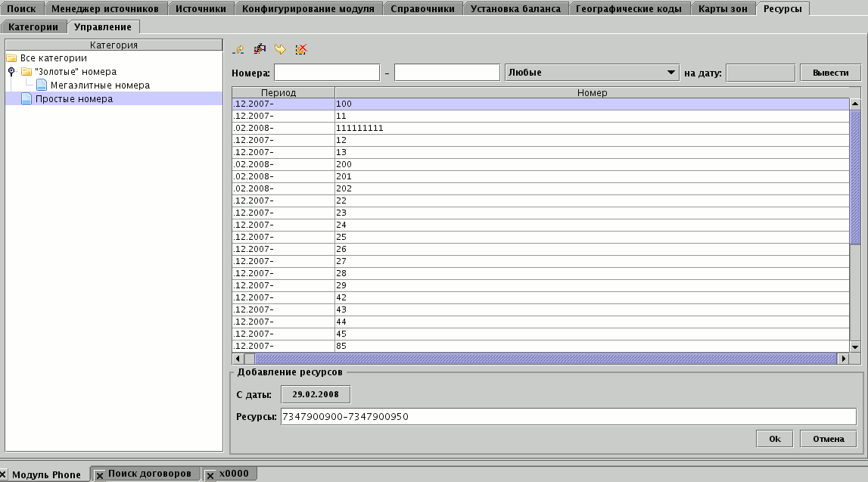Collapse the "Золотые" номера tree node

click(11, 72)
